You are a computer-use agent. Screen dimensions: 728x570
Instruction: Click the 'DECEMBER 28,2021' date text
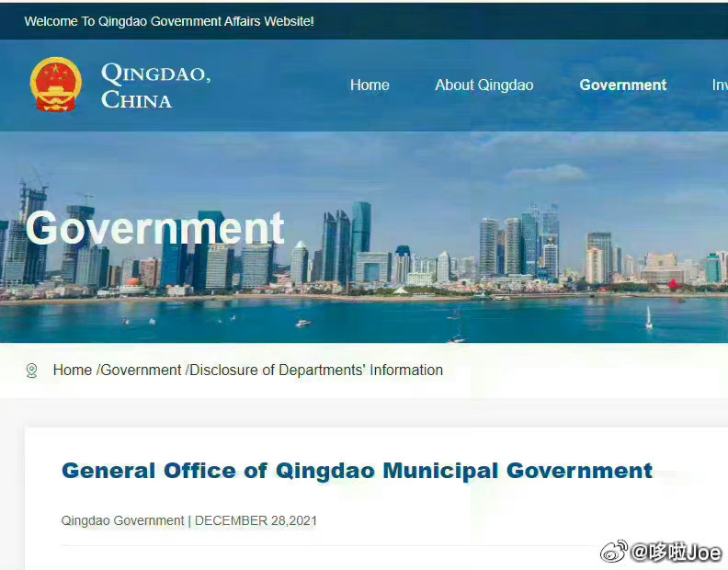point(256,520)
